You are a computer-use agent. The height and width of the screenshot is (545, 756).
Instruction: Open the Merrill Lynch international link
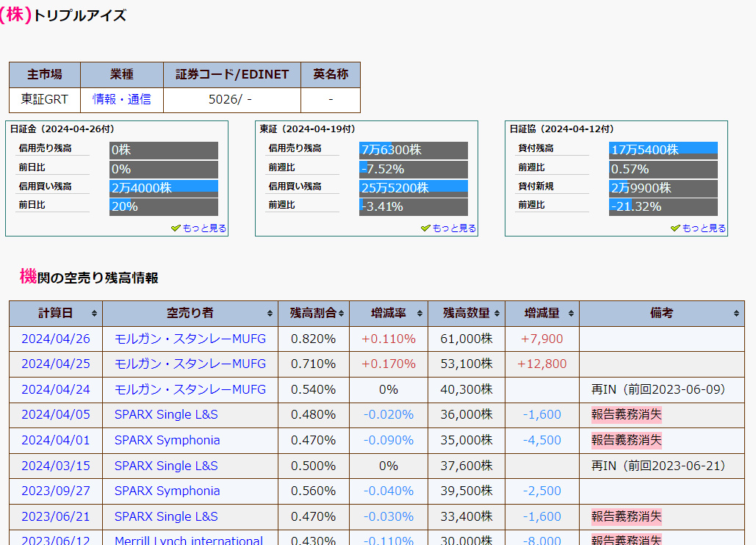point(189,541)
